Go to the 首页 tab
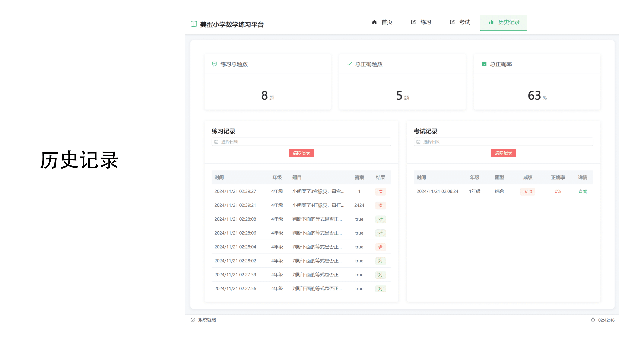Viewport: 644px width, 339px height. (x=382, y=22)
